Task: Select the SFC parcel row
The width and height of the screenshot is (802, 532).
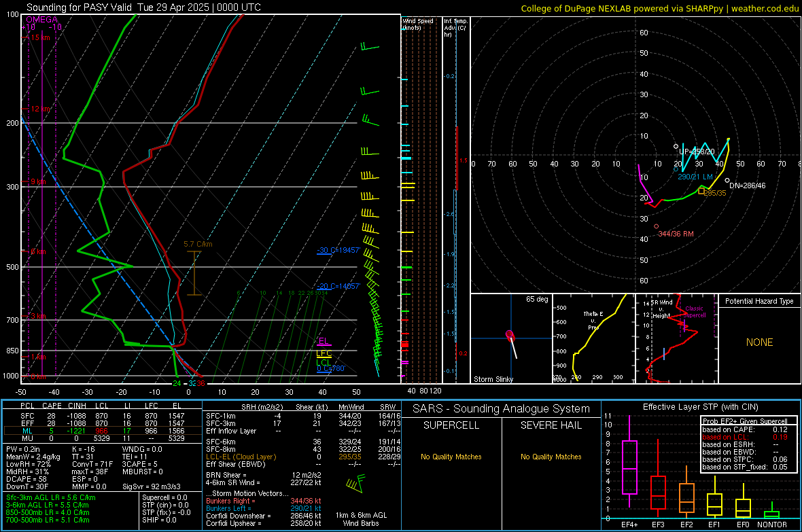Action: tap(103, 416)
